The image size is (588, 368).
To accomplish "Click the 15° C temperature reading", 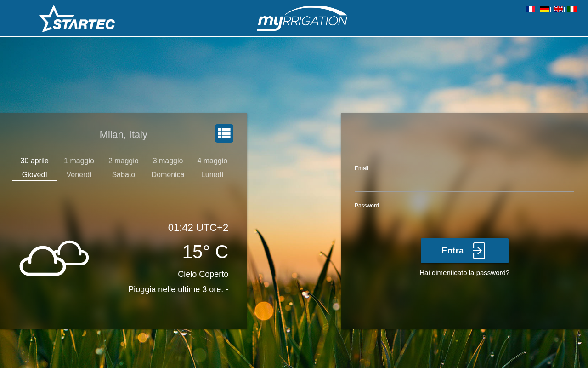I will click(205, 252).
